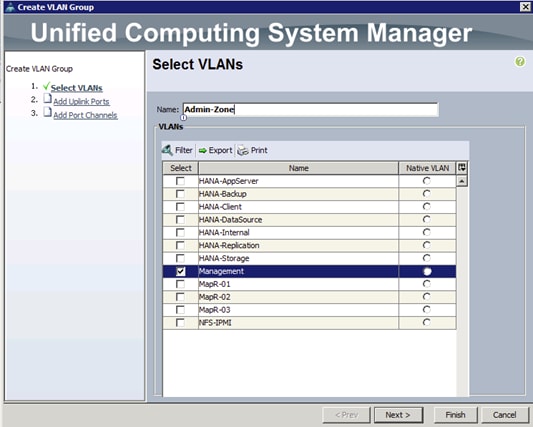Select the HANA-Internal name cell
The image size is (533, 427).
(298, 233)
